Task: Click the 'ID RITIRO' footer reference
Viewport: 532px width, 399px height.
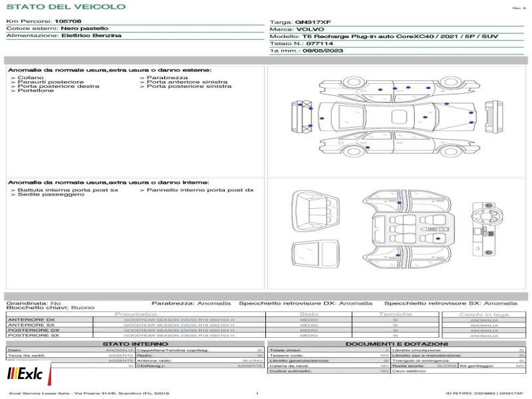Action: (485, 393)
